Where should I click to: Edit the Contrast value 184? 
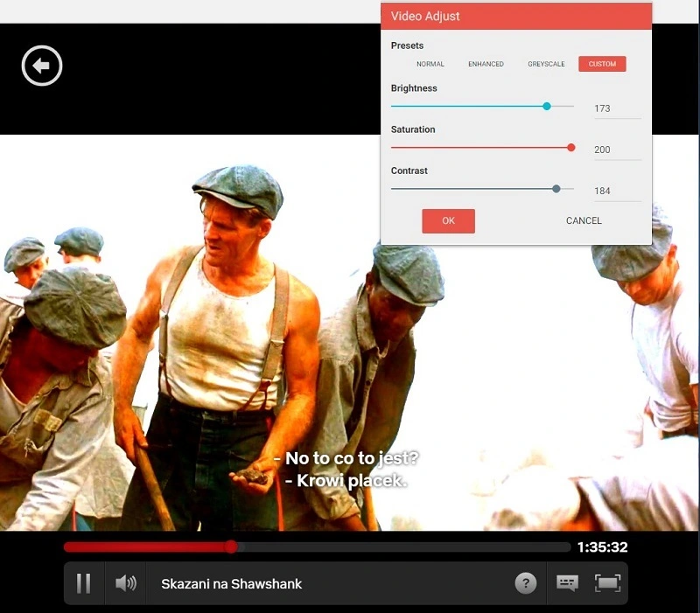[605, 190]
